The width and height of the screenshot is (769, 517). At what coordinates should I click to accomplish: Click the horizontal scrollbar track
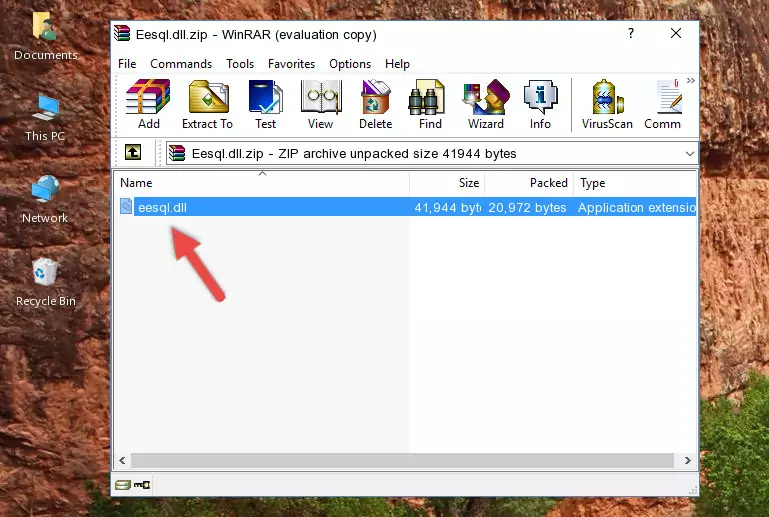402,460
